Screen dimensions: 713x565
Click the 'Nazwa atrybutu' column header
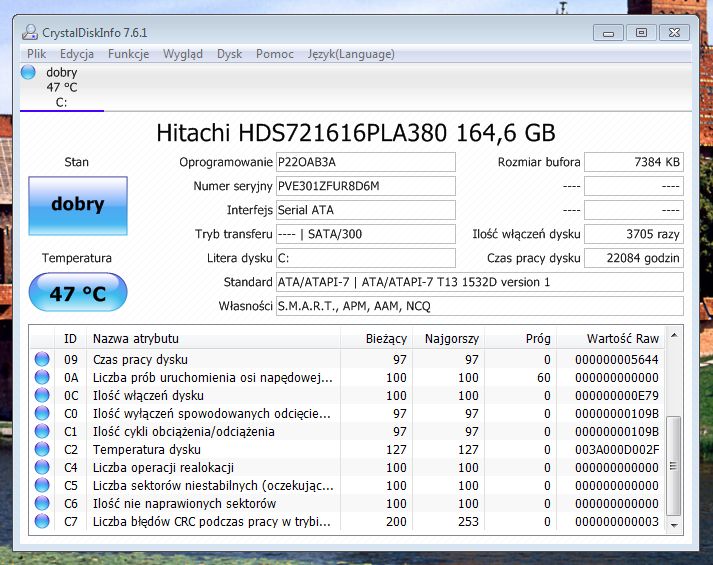click(214, 339)
